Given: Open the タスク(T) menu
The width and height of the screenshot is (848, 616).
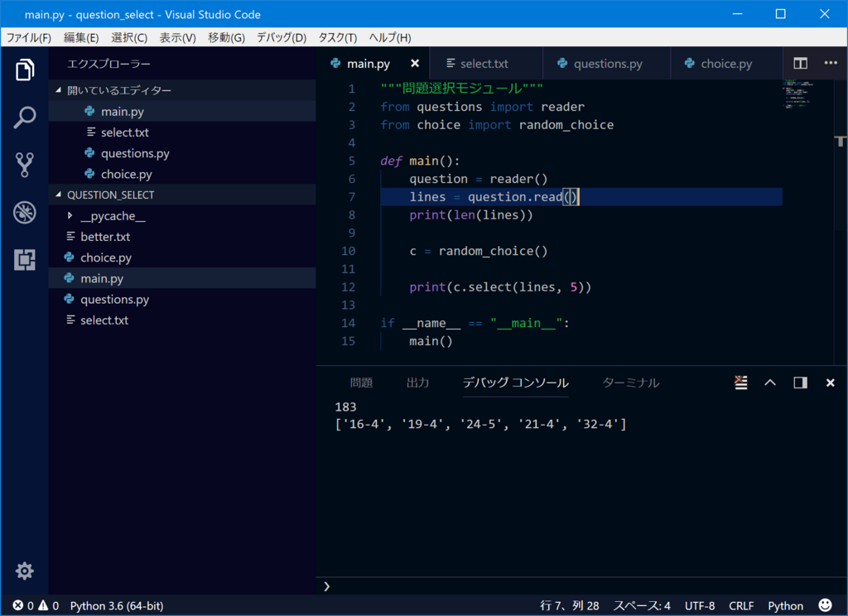Looking at the screenshot, I should (x=338, y=37).
